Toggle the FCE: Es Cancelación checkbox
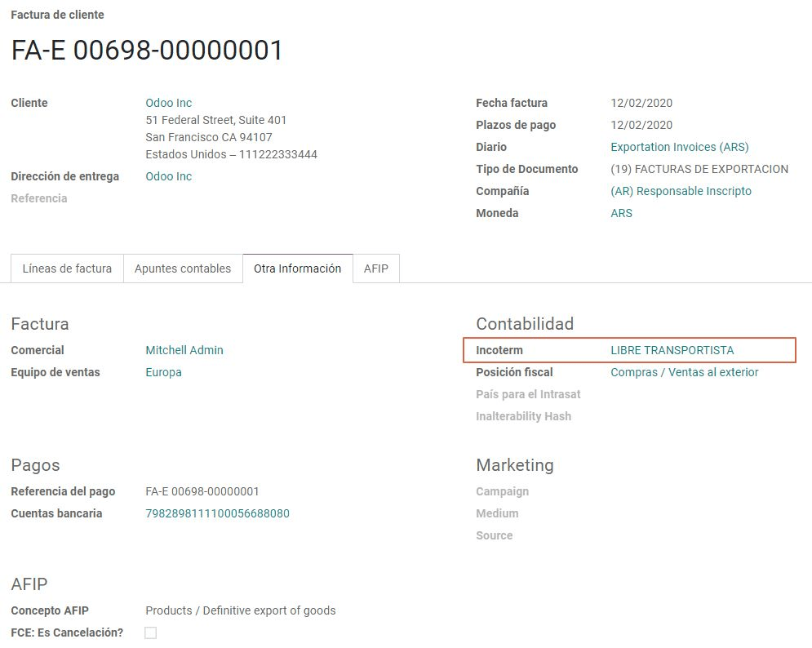Screen dimensions: 812x648 [x=150, y=632]
